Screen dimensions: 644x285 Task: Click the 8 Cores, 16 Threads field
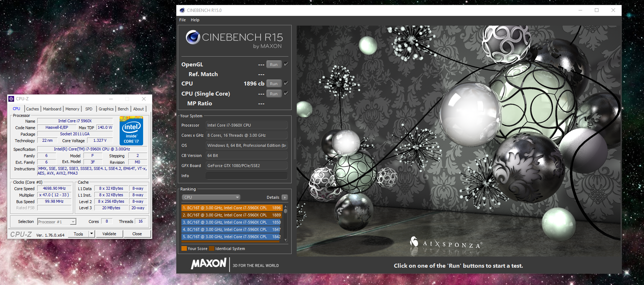(x=246, y=135)
